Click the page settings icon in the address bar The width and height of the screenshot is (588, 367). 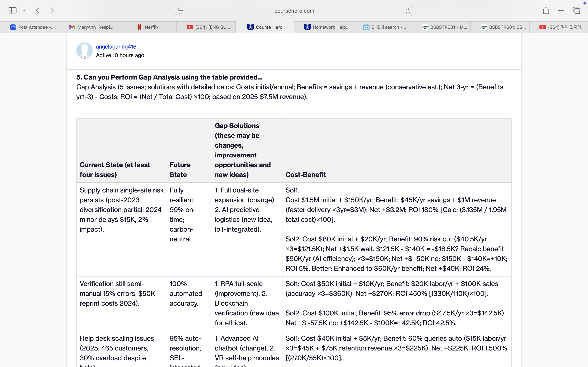[181, 11]
